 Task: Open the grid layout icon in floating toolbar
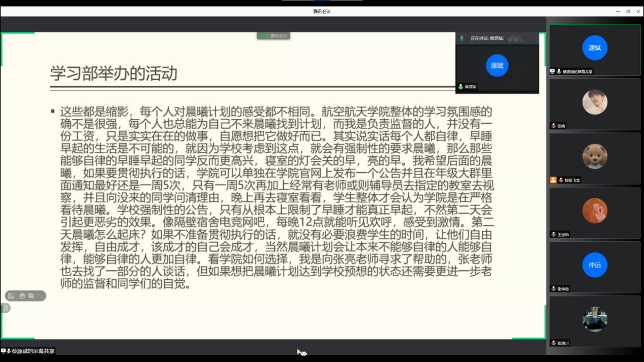[x=11, y=295]
